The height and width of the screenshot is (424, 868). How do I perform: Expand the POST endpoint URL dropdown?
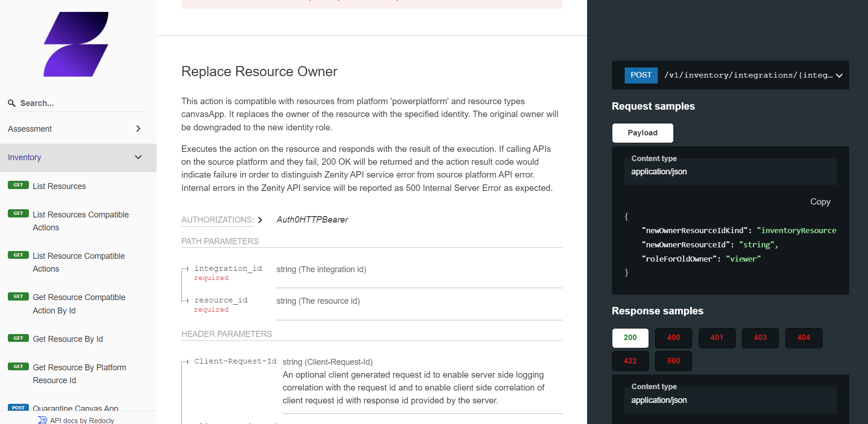[839, 75]
